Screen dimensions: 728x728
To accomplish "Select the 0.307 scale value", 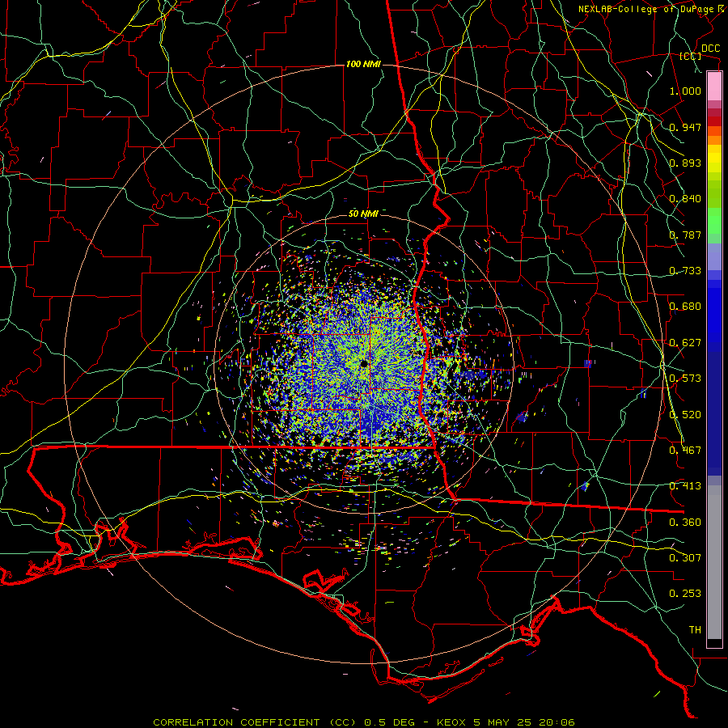I will 685,558.
